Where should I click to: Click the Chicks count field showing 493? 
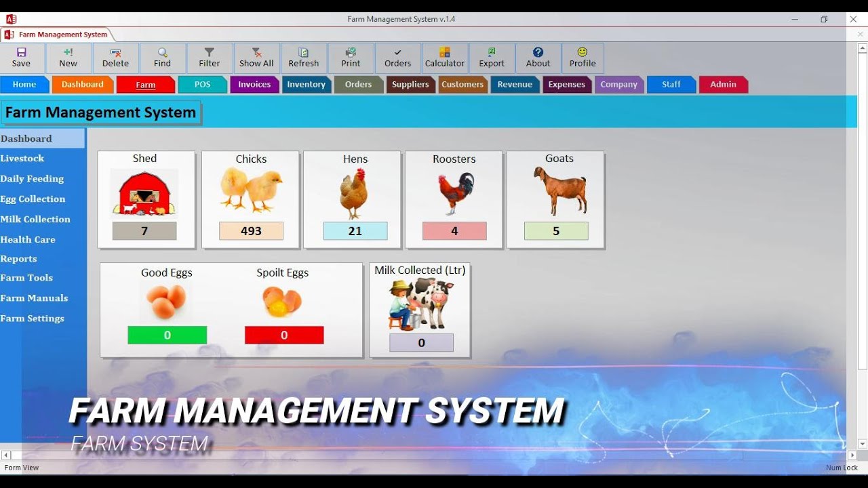coord(251,231)
